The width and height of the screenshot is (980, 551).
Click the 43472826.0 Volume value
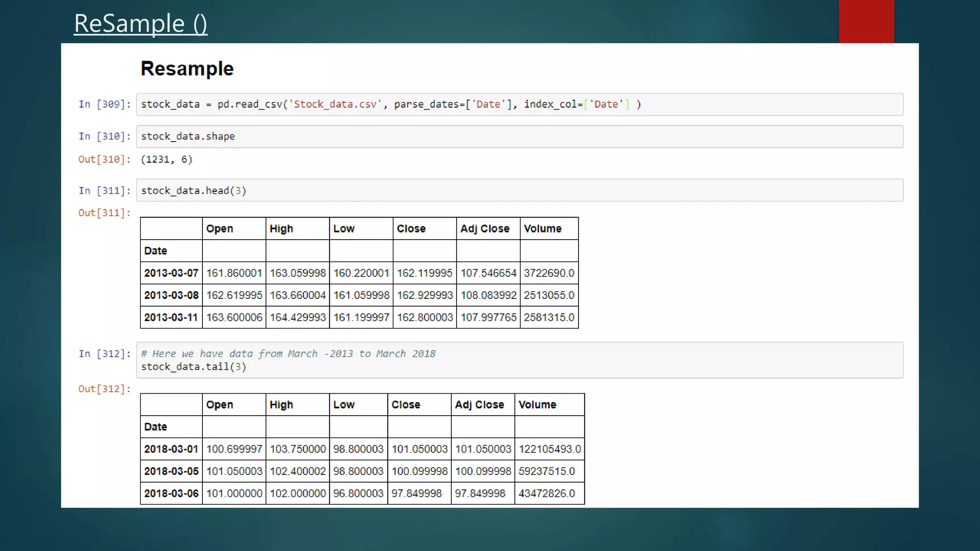547,494
